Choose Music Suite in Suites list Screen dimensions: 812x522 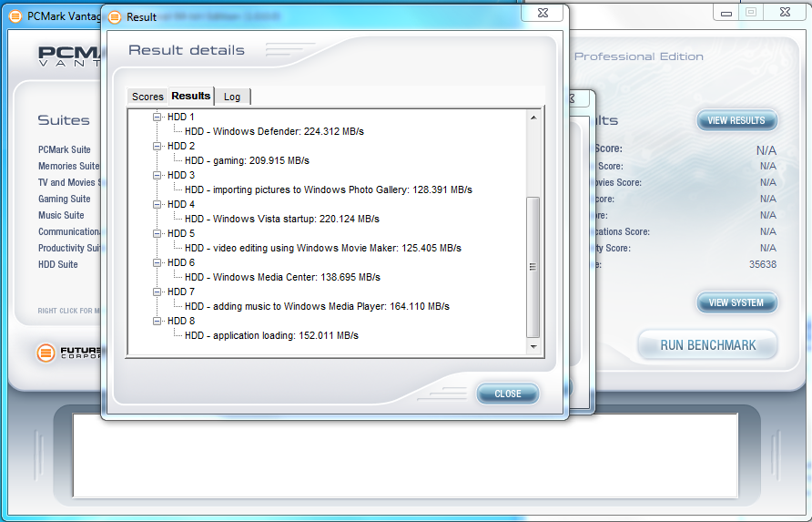61,215
